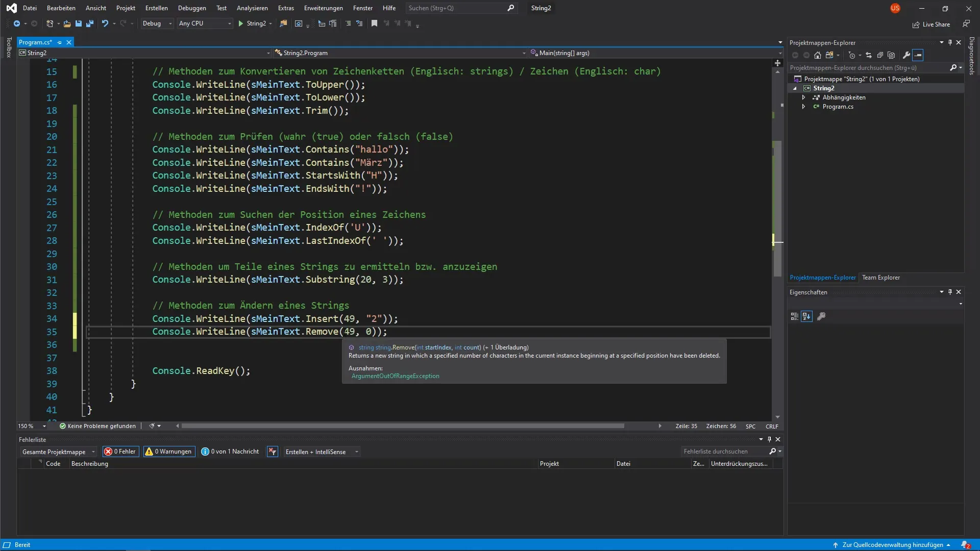The width and height of the screenshot is (980, 551).
Task: Click the user account avatar US
Action: (895, 8)
